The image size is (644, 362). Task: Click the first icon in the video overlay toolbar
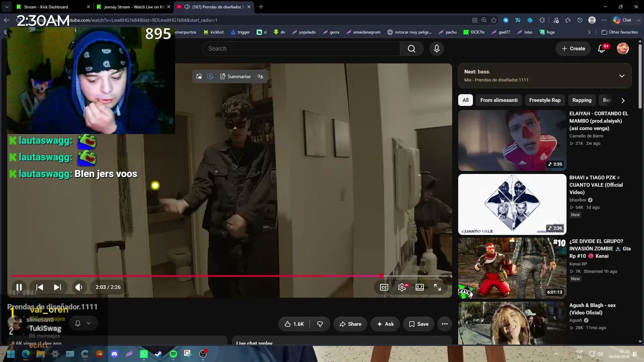pos(199,76)
